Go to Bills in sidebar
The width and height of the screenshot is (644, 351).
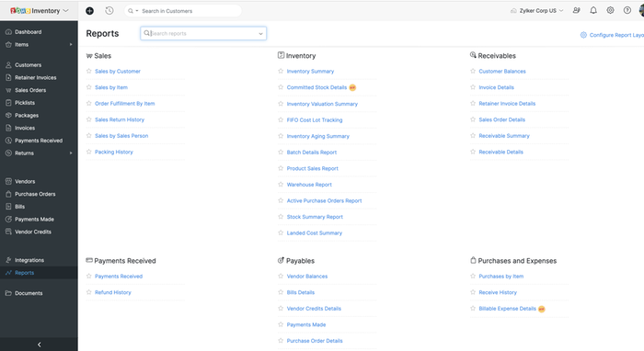[19, 207]
